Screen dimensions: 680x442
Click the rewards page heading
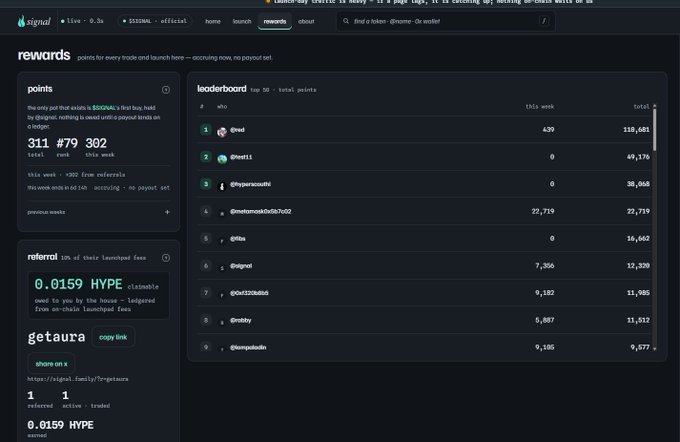click(44, 55)
